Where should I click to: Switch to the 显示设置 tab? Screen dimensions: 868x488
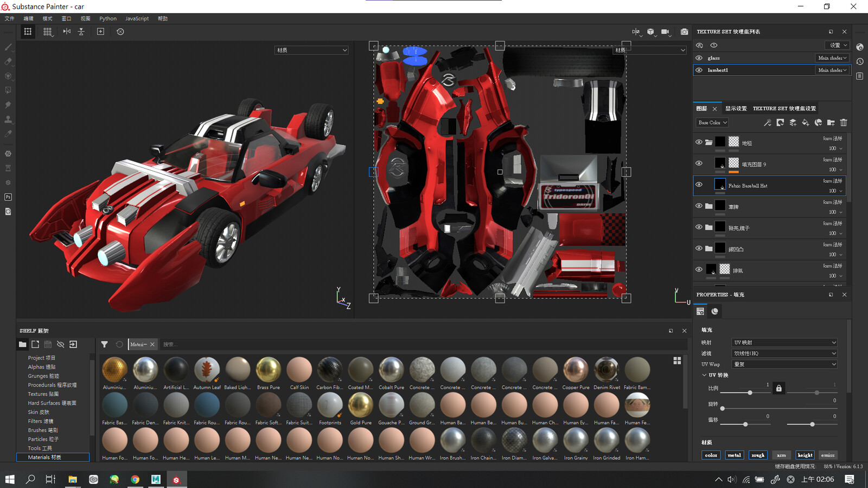(736, 108)
